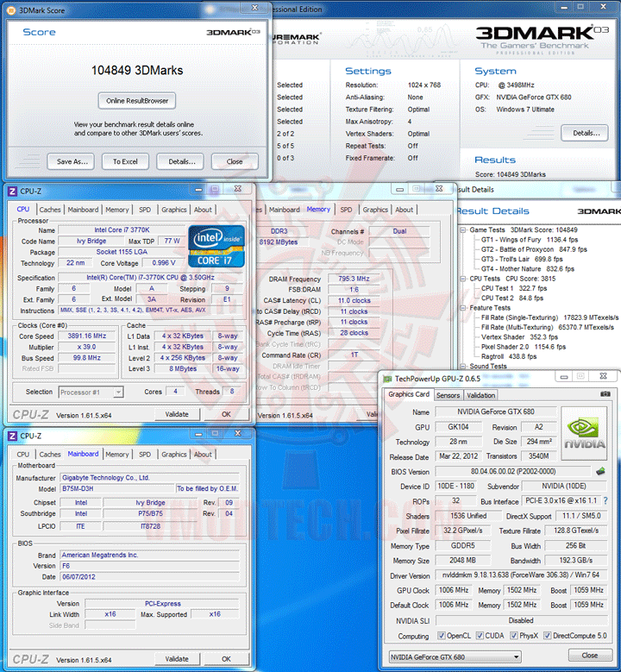Click OK in the top CPU-Z CPU window
The image size is (621, 672).
click(226, 414)
